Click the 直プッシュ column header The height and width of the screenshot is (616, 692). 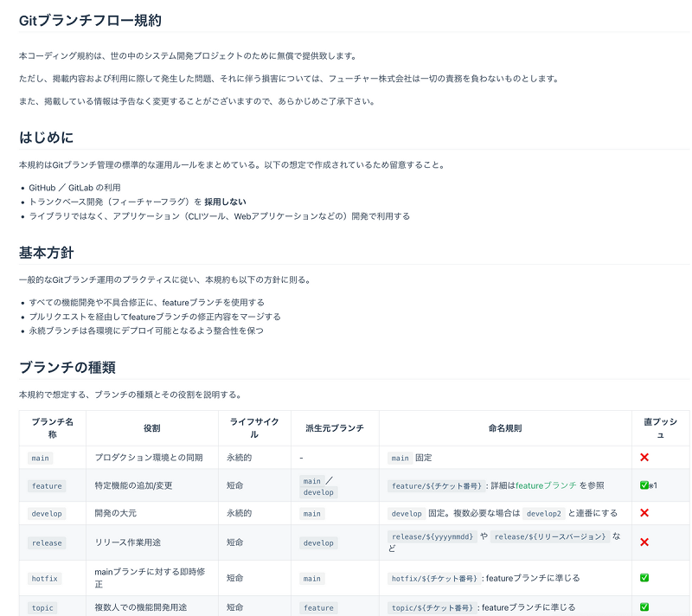click(x=661, y=428)
